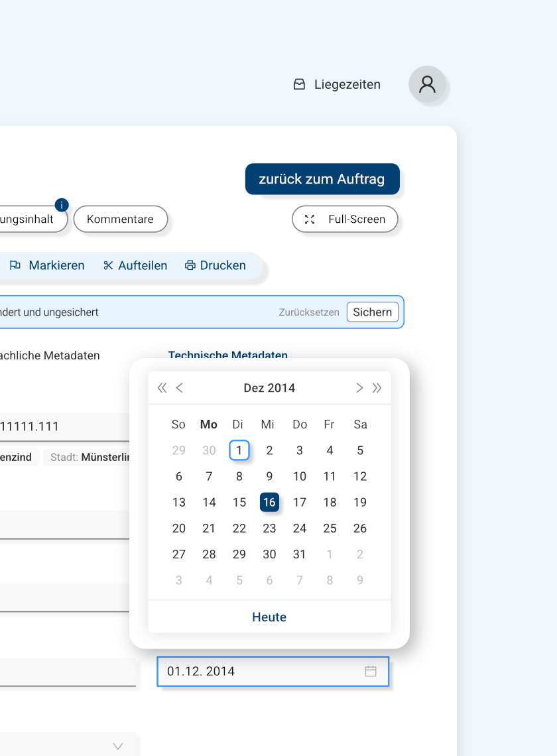Viewport: 557px width, 756px height.
Task: Open the user profile avatar
Action: point(427,84)
